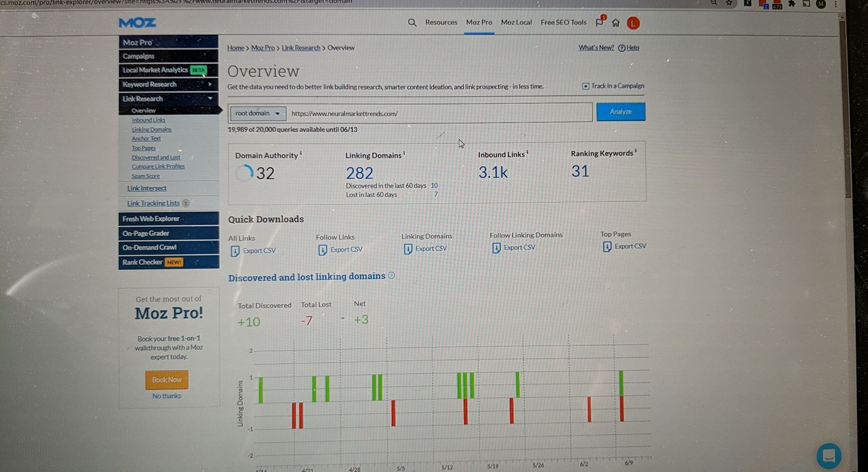Viewport: 868px width, 472px height.
Task: Open the root domain dropdown
Action: [x=258, y=114]
